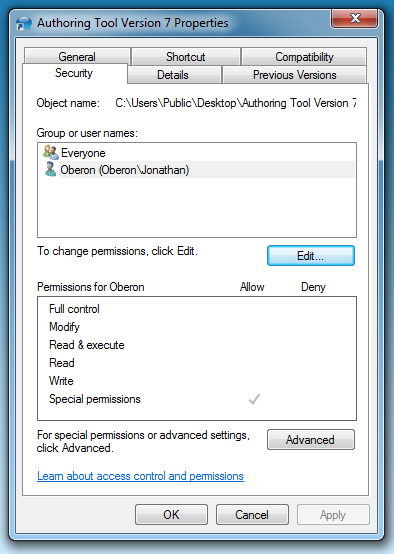Screen dimensions: 394x554
Task: Click the Full control permission row
Action: click(197, 309)
